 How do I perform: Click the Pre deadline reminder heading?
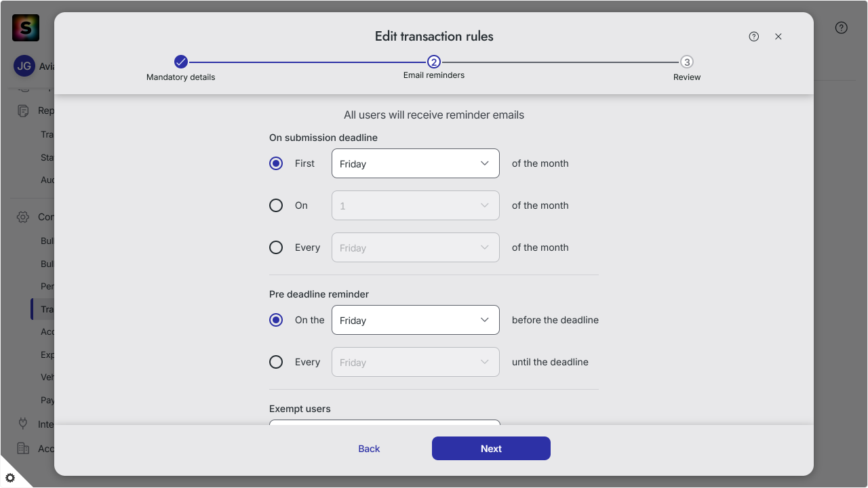click(x=319, y=294)
